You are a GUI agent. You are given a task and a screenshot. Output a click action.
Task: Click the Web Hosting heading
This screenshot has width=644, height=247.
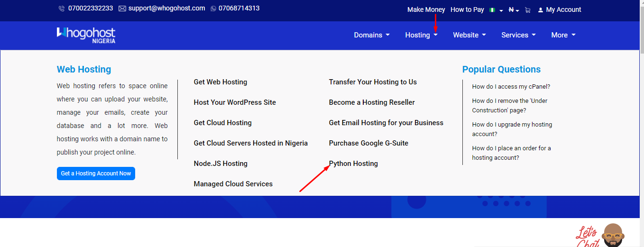click(84, 69)
